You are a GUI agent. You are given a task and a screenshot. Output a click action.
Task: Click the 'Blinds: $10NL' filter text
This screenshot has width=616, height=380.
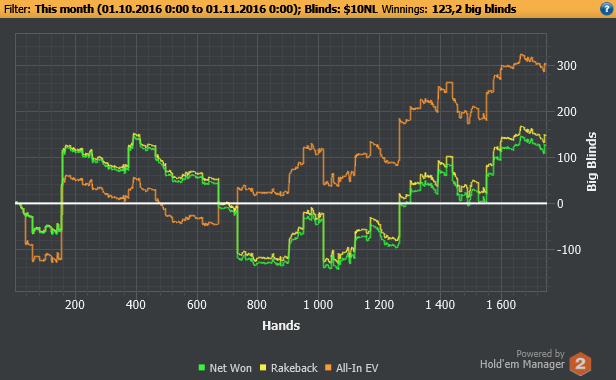click(341, 9)
